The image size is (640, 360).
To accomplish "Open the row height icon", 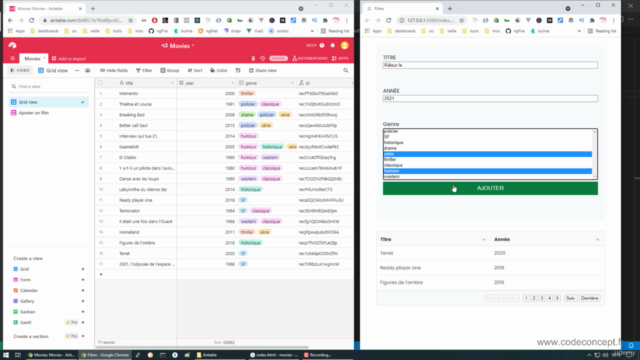I will click(238, 70).
